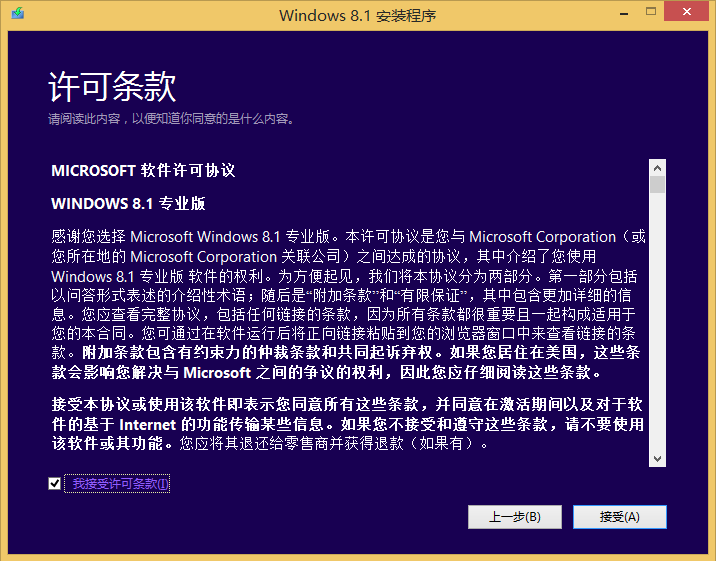Click subtitle 请阅读此内容，以便知道你同意的是什么内容

[x=171, y=119]
